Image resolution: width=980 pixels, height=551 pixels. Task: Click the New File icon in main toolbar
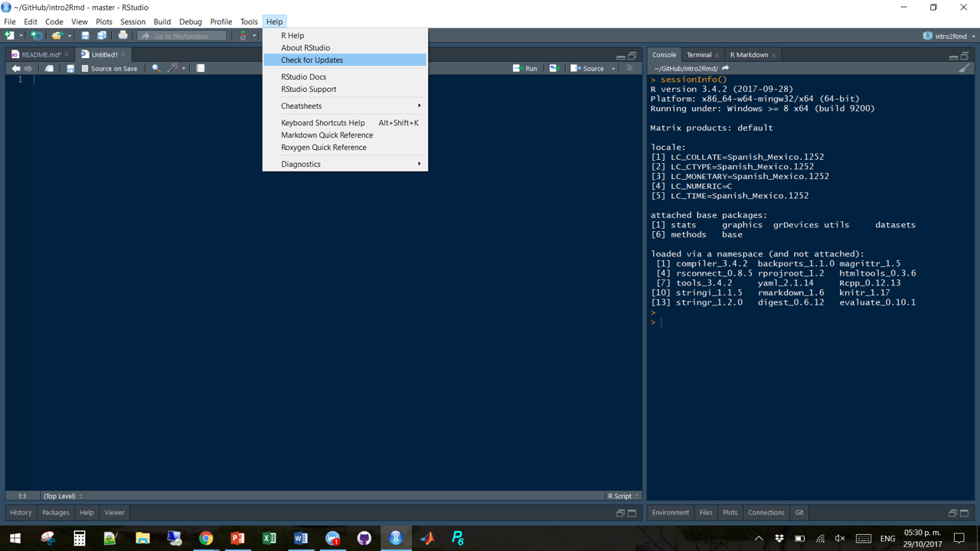9,36
